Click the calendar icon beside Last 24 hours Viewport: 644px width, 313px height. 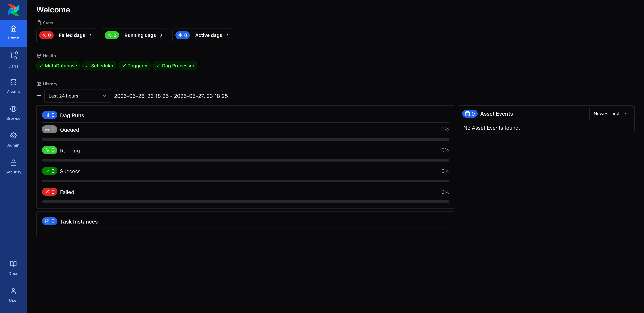39,96
